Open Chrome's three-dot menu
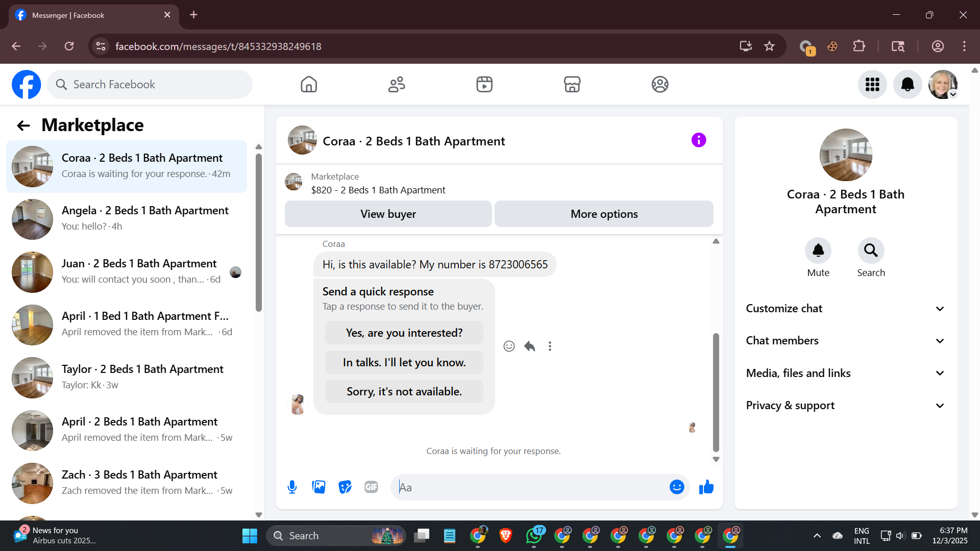The height and width of the screenshot is (551, 980). coord(964,46)
